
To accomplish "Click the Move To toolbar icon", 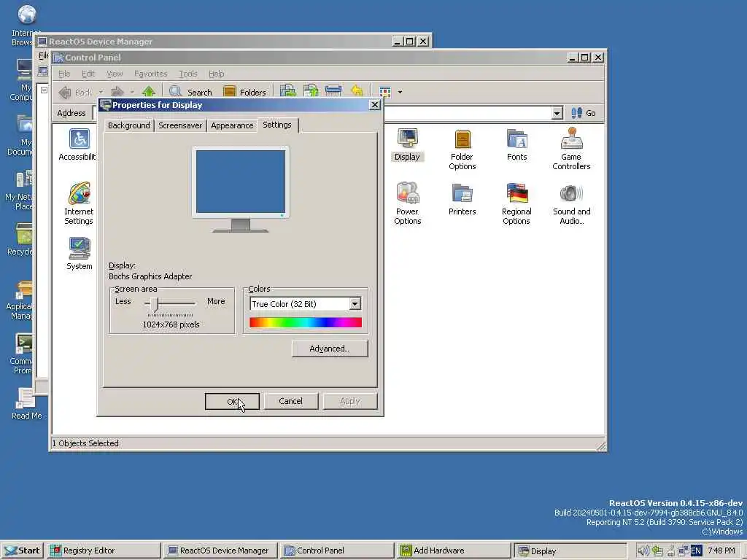I will pos(287,91).
